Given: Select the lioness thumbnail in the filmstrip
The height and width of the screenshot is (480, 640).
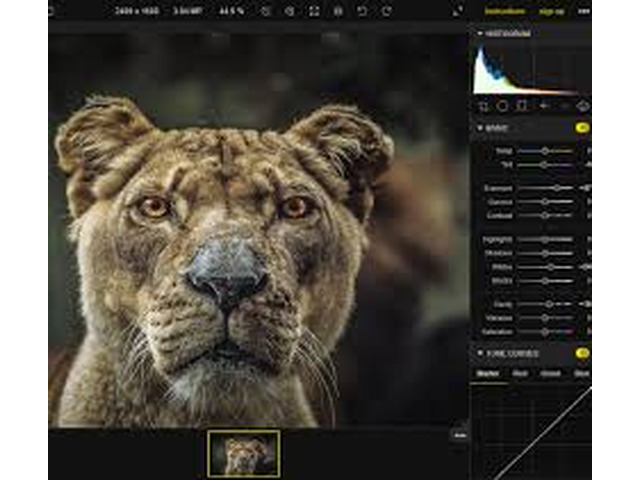Looking at the screenshot, I should point(244,453).
